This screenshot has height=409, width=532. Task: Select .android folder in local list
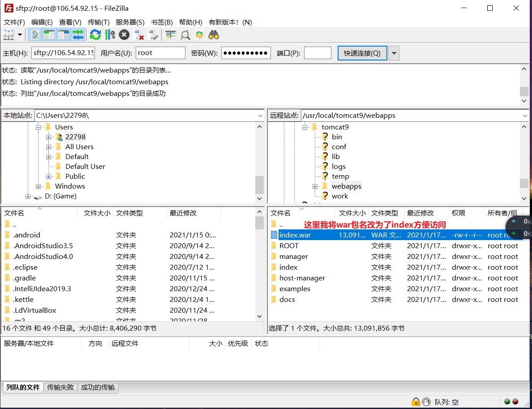click(x=129, y=235)
